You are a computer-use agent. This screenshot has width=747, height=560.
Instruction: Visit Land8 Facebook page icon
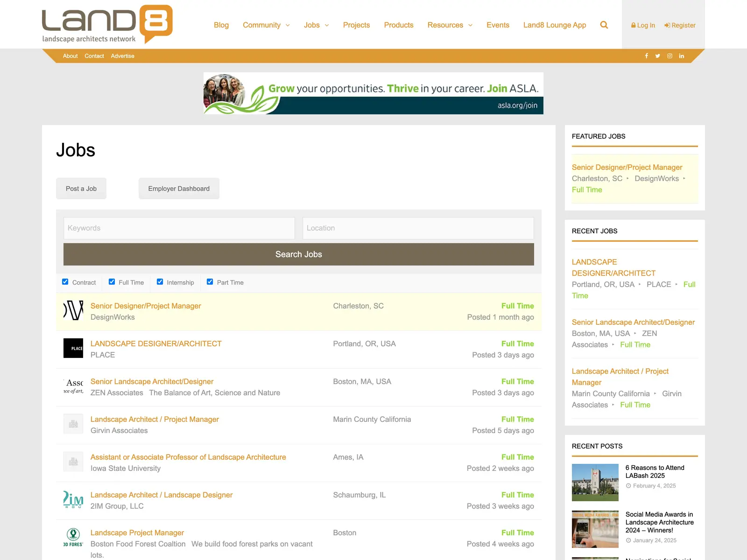(x=647, y=56)
